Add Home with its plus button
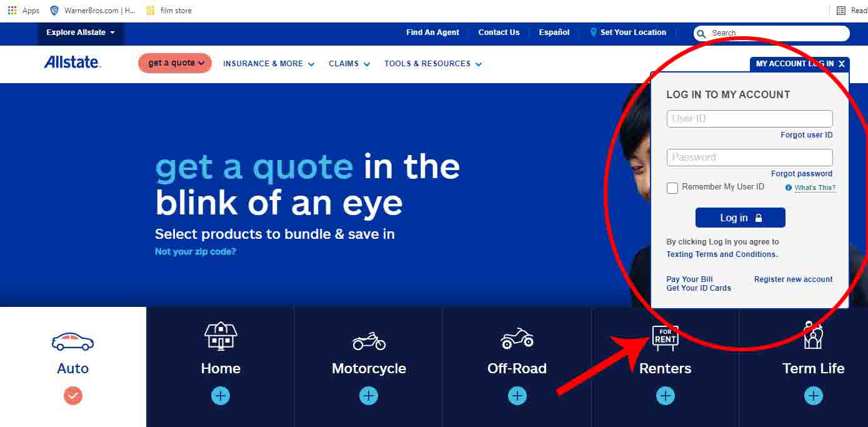Image resolution: width=868 pixels, height=427 pixels. 221,396
